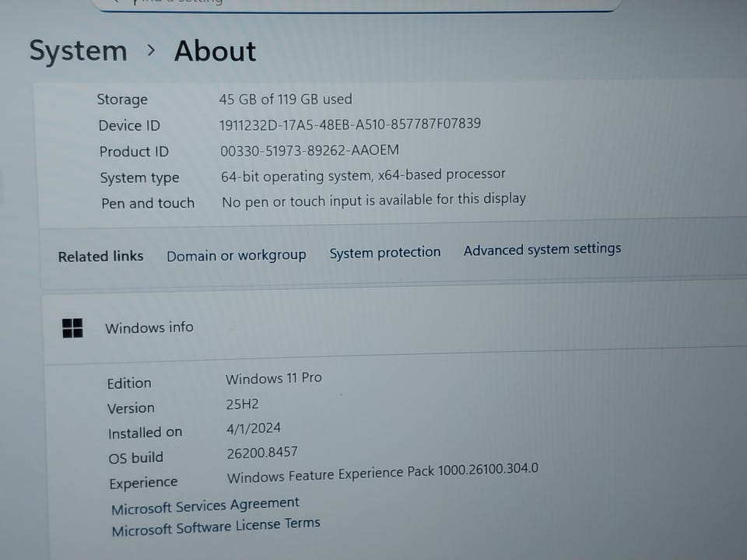The width and height of the screenshot is (747, 560).
Task: Click the Experience label
Action: 143,483
